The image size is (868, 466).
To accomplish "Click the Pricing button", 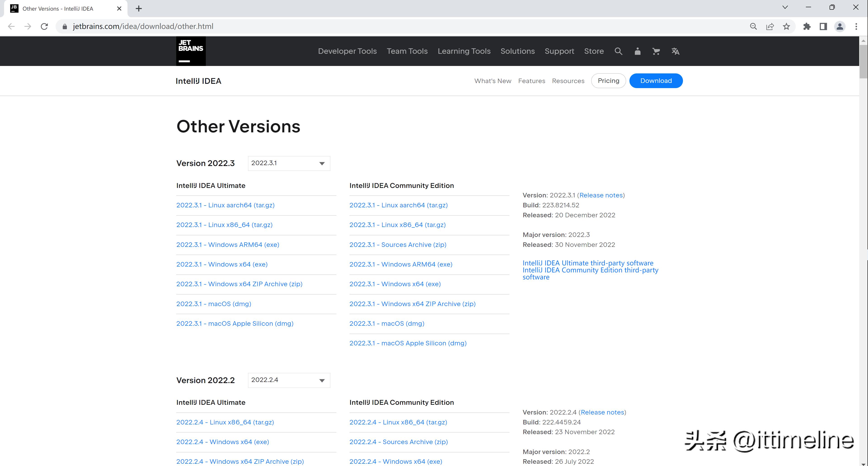I will (608, 81).
